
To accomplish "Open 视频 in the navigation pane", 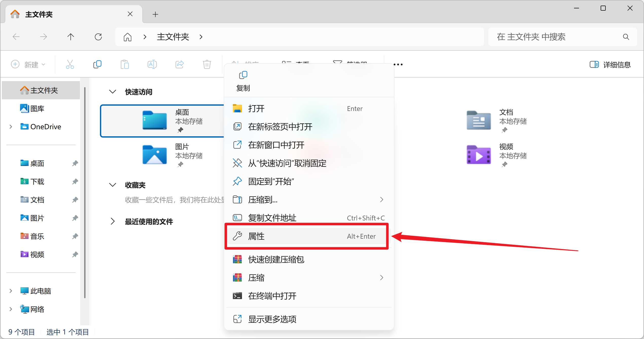I will [41, 255].
